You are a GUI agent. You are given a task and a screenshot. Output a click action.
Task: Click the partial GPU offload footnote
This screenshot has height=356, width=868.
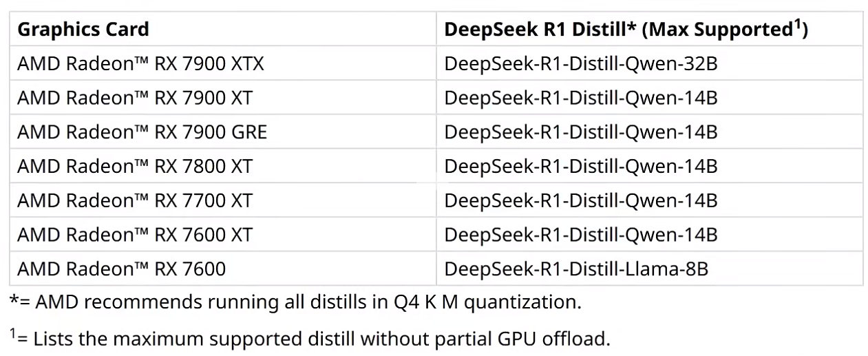tap(310, 339)
